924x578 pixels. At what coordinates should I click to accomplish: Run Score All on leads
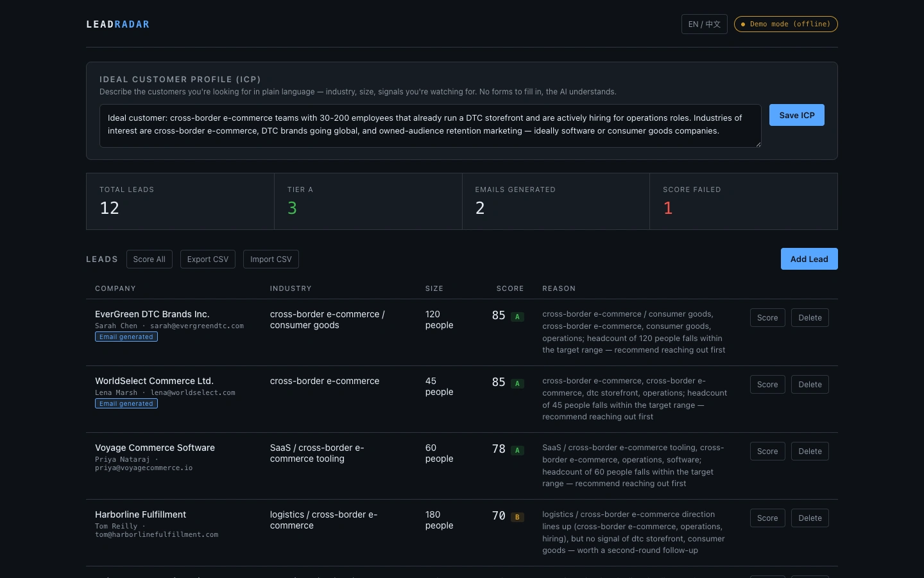pyautogui.click(x=149, y=259)
